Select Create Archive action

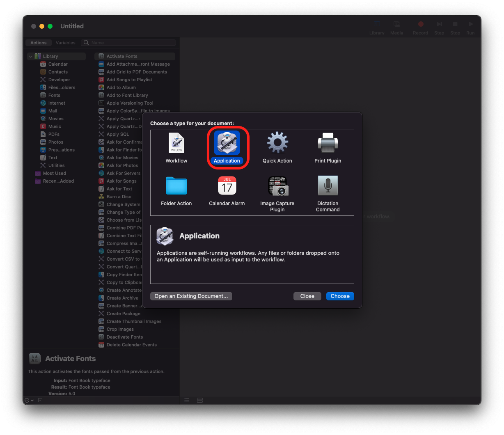click(x=118, y=298)
